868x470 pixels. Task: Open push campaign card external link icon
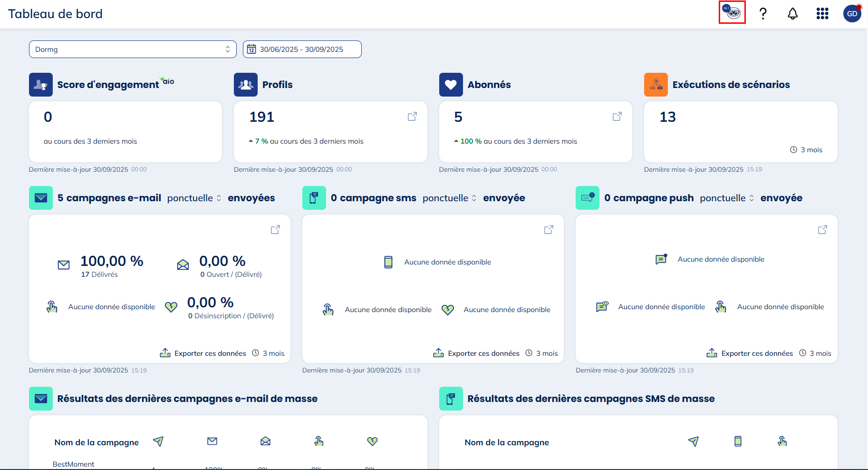coord(822,230)
